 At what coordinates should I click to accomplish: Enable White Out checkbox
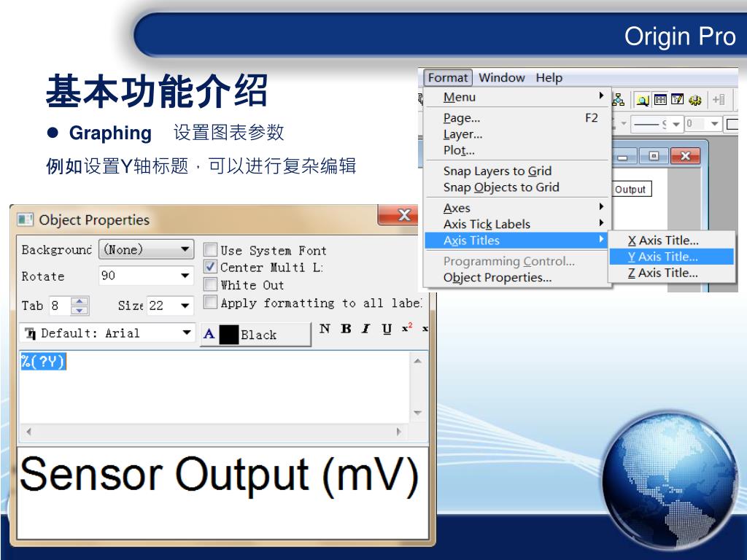pyautogui.click(x=210, y=284)
